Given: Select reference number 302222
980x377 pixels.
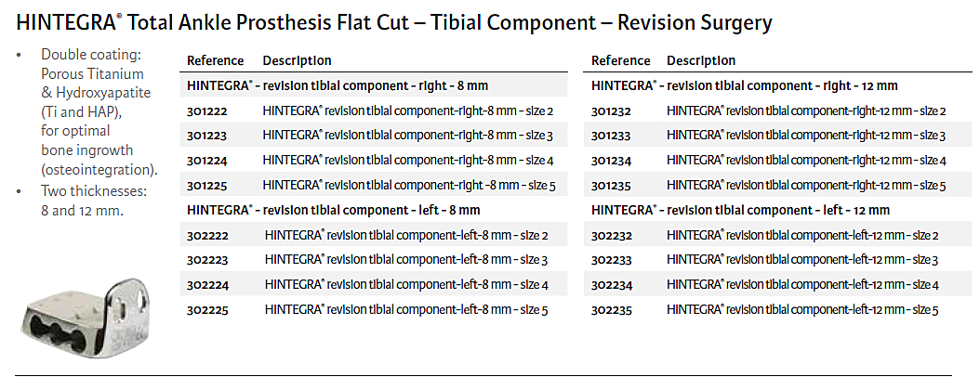Looking at the screenshot, I should pyautogui.click(x=209, y=235).
